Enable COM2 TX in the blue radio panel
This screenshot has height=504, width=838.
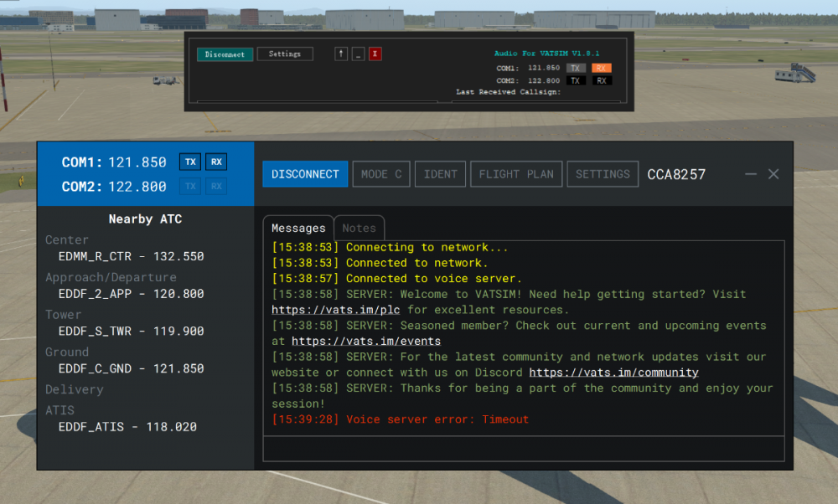pos(190,187)
